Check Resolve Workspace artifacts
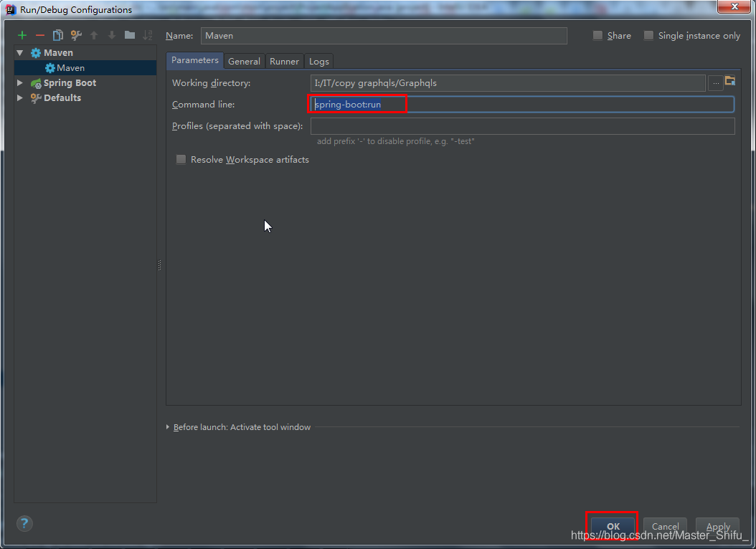Viewport: 756px width, 549px height. (181, 159)
